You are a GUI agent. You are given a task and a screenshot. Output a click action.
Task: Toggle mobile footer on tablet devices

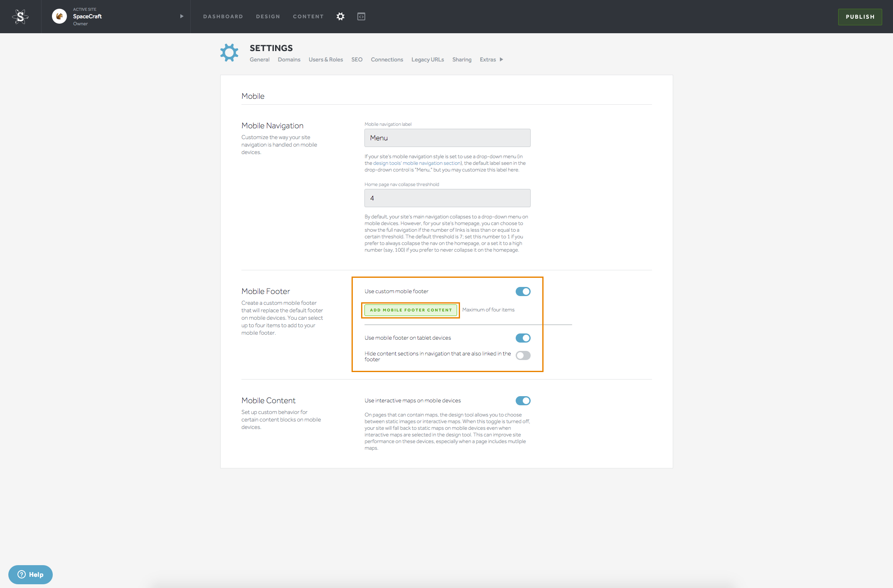coord(523,338)
